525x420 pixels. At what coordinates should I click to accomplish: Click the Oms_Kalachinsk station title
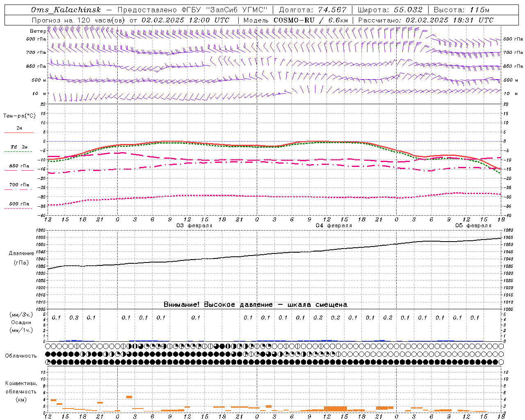click(x=66, y=10)
